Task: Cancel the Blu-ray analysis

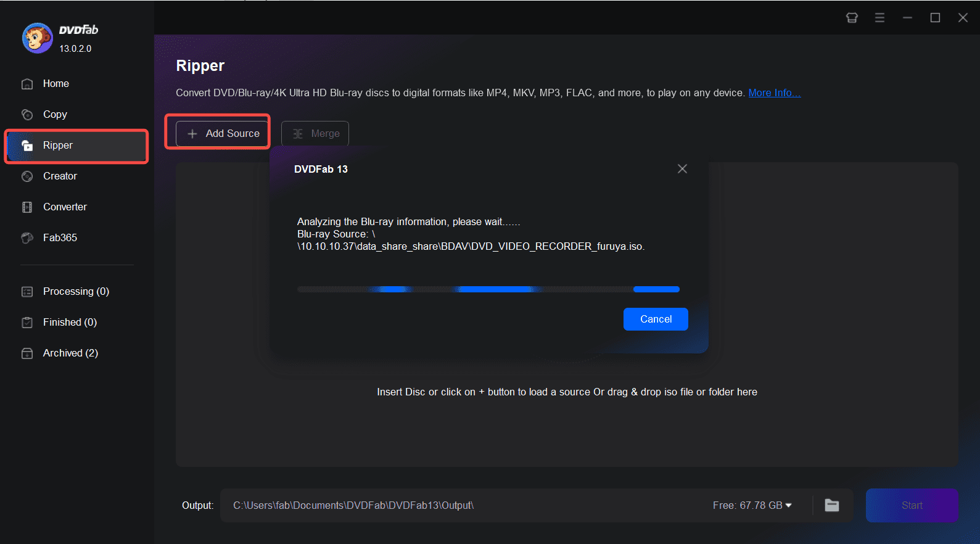Action: pos(656,319)
